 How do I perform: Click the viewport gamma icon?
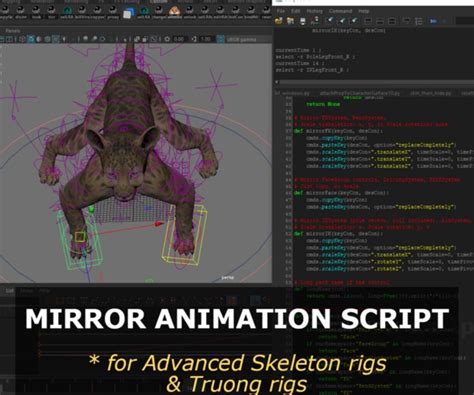194,39
